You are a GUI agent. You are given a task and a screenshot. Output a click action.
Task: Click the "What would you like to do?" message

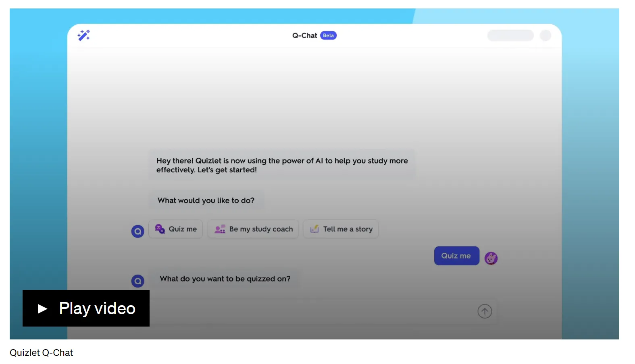(206, 201)
